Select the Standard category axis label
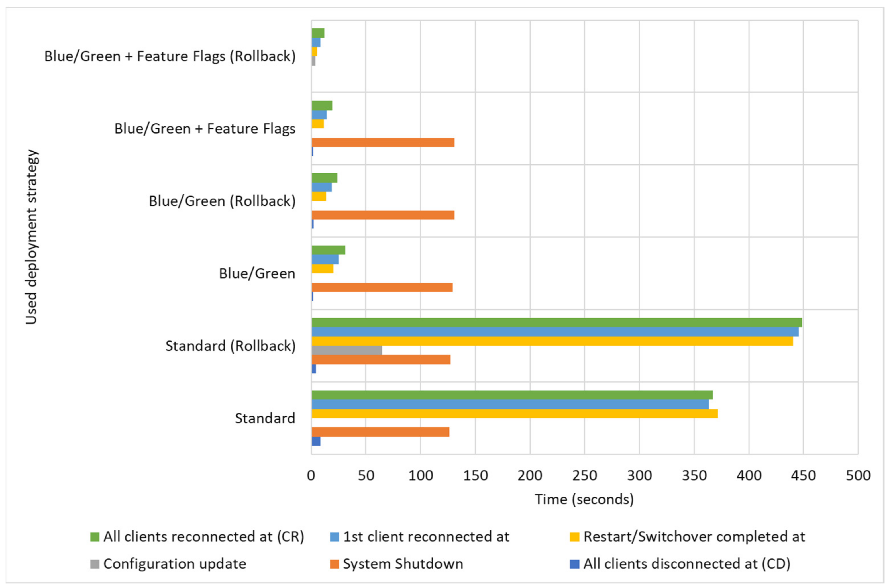Image resolution: width=889 pixels, height=588 pixels. (265, 418)
